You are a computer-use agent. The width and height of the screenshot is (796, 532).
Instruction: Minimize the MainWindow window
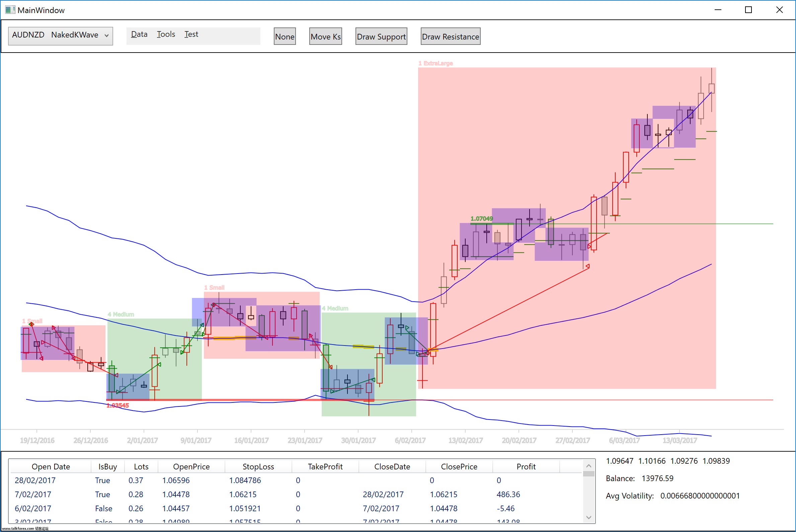coord(718,10)
